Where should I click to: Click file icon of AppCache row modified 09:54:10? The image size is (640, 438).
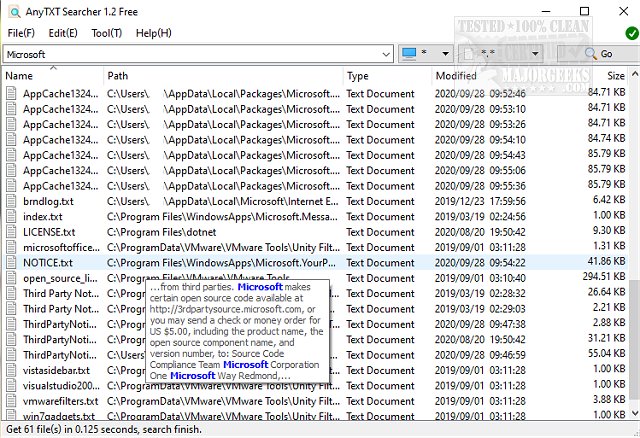coord(11,140)
